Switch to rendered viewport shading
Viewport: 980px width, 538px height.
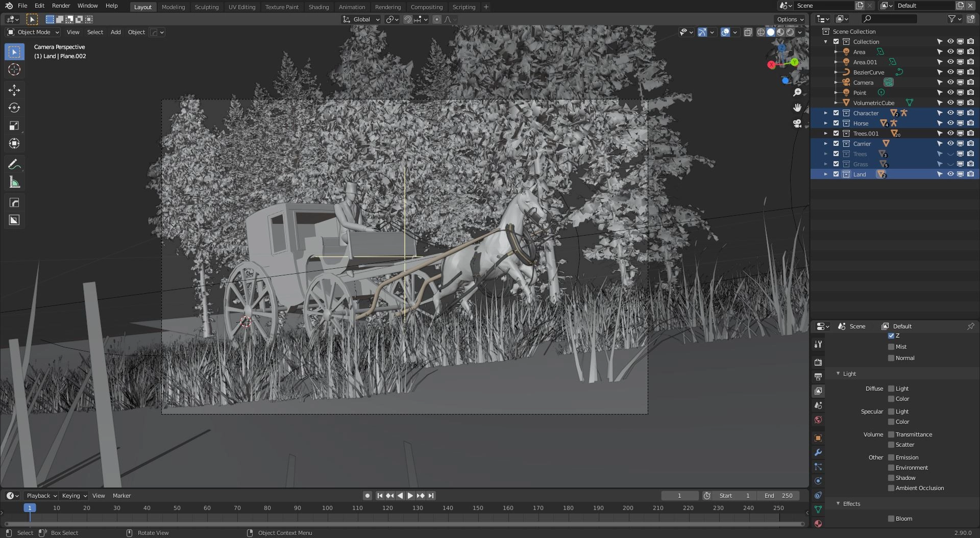click(790, 32)
